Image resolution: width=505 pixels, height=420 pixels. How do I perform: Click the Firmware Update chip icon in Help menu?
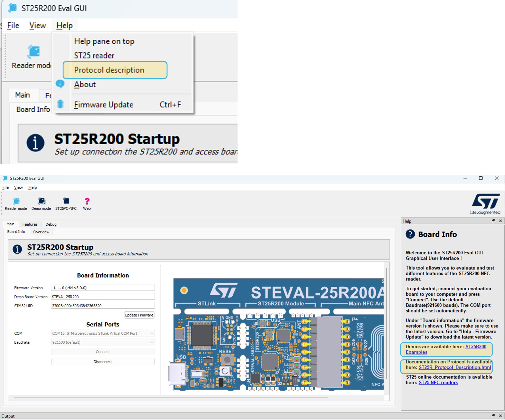coord(60,104)
